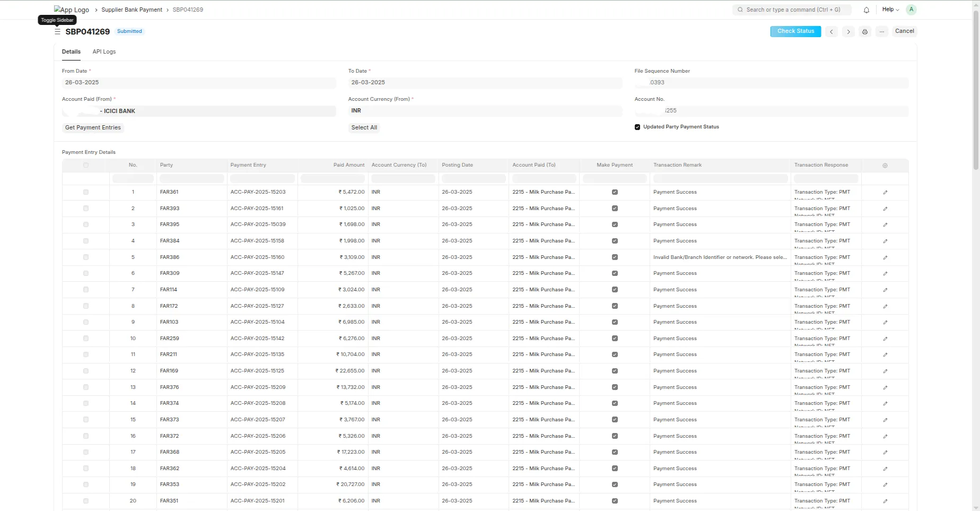
Task: Edit row 11 FAR211 pencil icon
Action: coord(885,355)
